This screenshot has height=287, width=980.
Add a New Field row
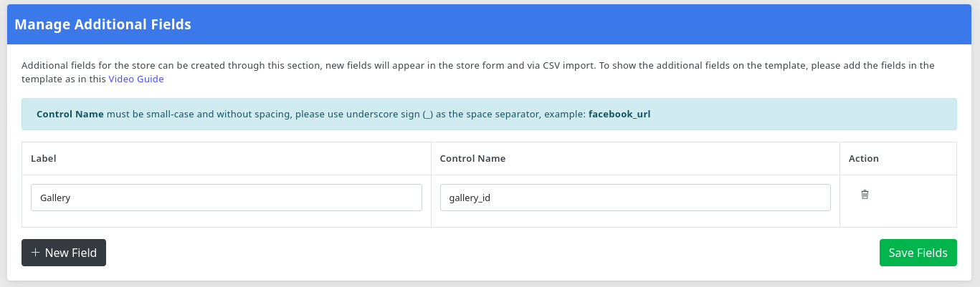tap(64, 253)
